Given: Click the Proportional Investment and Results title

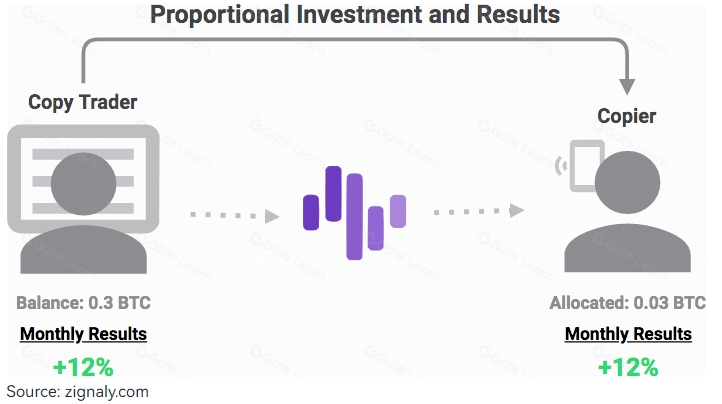Looking at the screenshot, I should pyautogui.click(x=355, y=14).
